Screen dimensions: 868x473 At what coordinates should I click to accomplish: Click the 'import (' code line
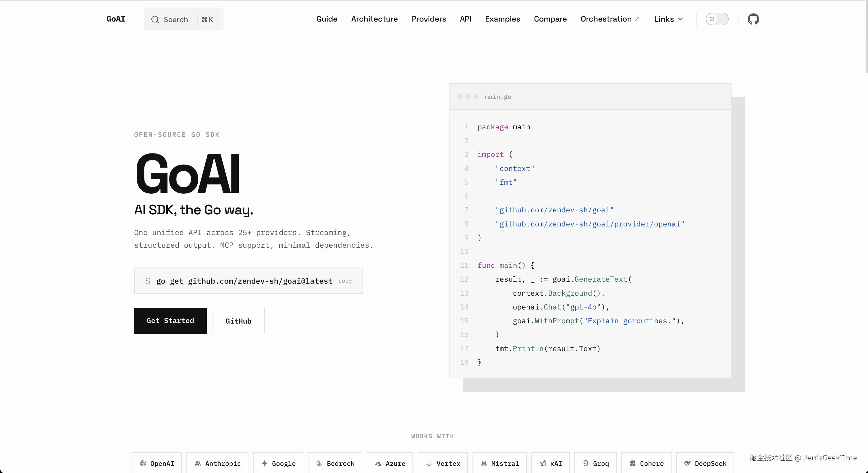495,154
